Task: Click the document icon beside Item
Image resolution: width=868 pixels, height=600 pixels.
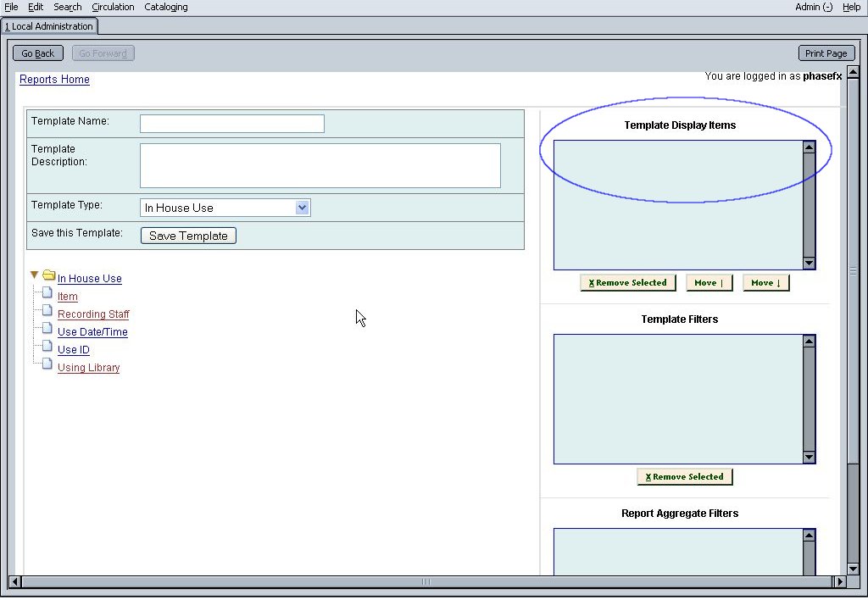Action: pyautogui.click(x=47, y=294)
